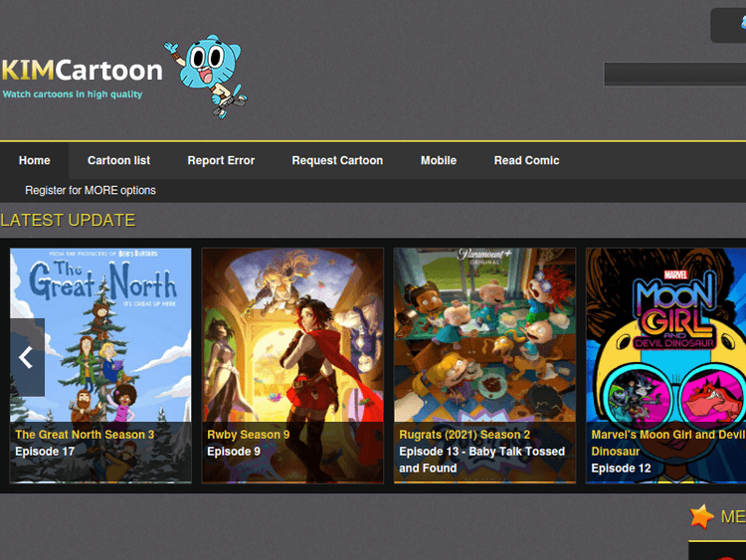746x560 pixels.
Task: Open the Cartoon list page
Action: pyautogui.click(x=118, y=160)
